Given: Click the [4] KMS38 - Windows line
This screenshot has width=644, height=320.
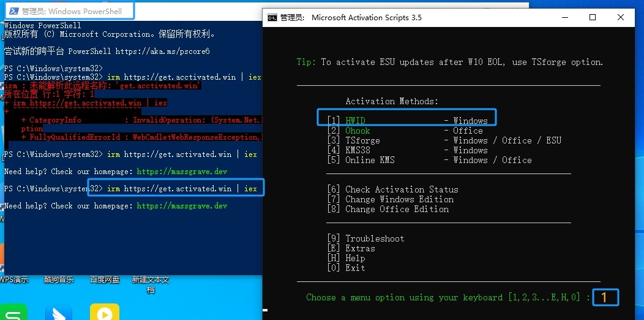Looking at the screenshot, I should pos(408,150).
